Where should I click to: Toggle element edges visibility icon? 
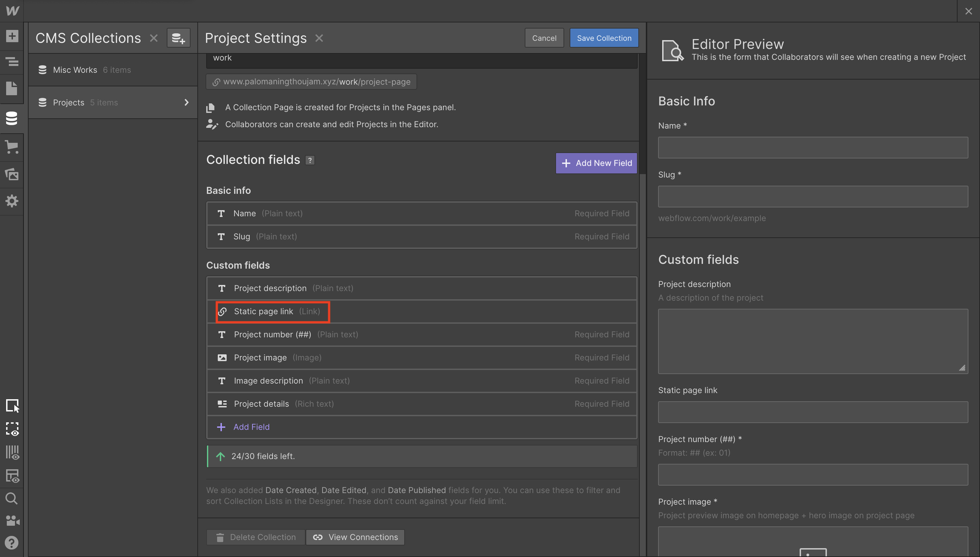point(12,429)
